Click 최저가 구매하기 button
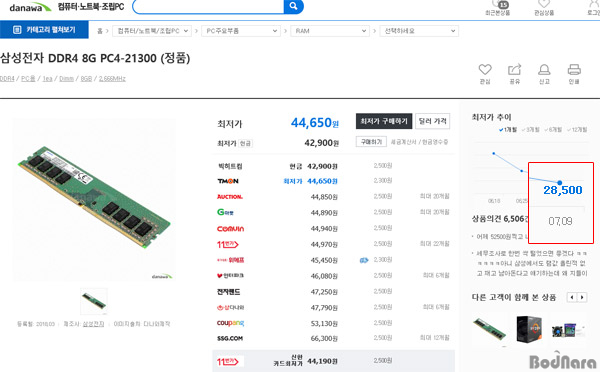The height and width of the screenshot is (372, 600). coord(384,121)
